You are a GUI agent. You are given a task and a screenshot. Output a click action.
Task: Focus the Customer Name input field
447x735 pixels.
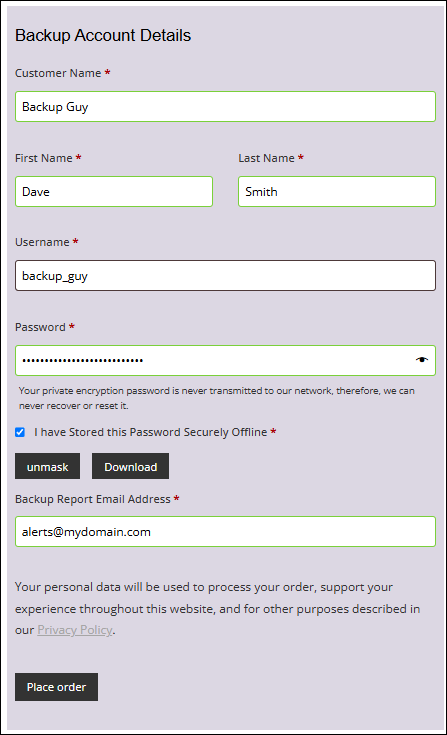tap(225, 106)
